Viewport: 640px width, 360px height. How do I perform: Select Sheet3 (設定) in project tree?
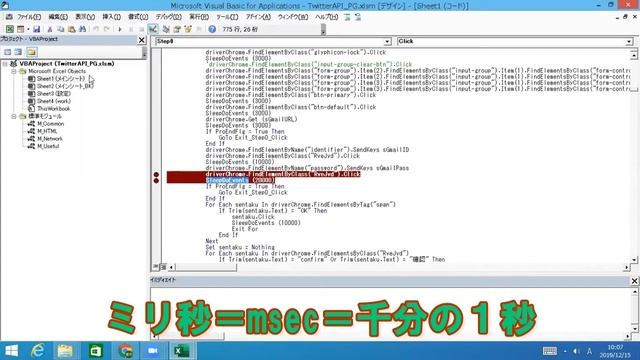pyautogui.click(x=53, y=93)
